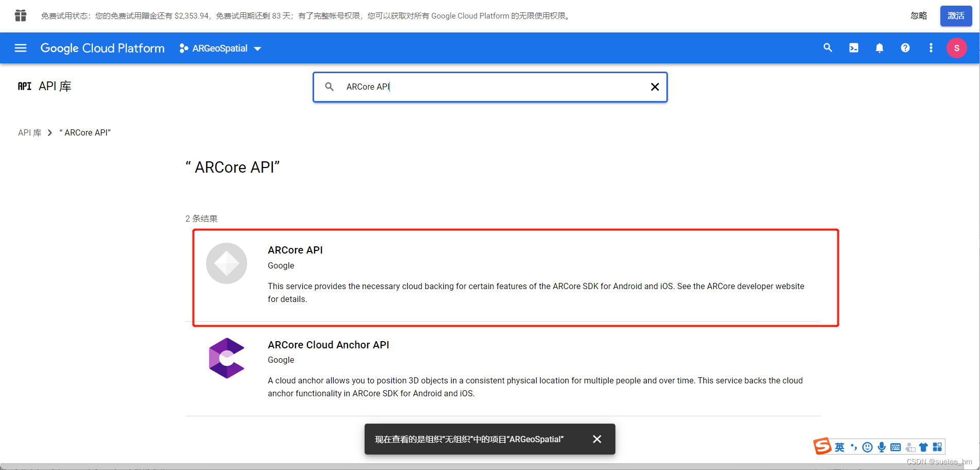Toggle the 英 language mode in IME bar

tap(839, 447)
